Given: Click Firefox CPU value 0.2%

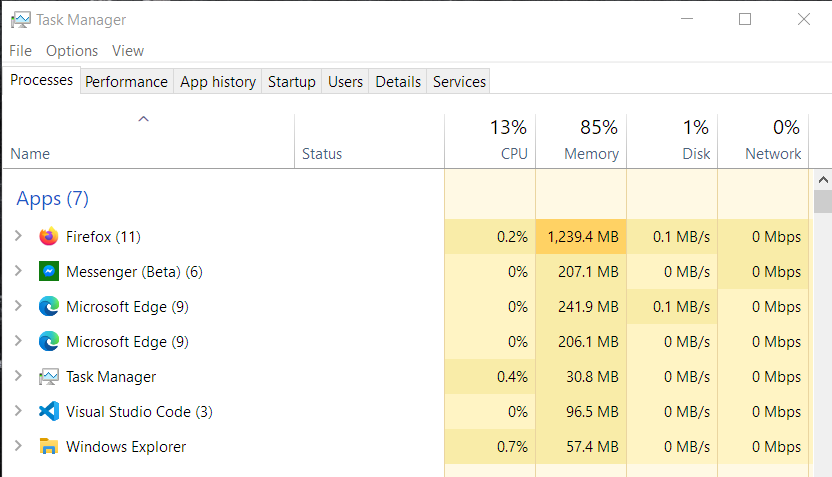Looking at the screenshot, I should coord(512,237).
